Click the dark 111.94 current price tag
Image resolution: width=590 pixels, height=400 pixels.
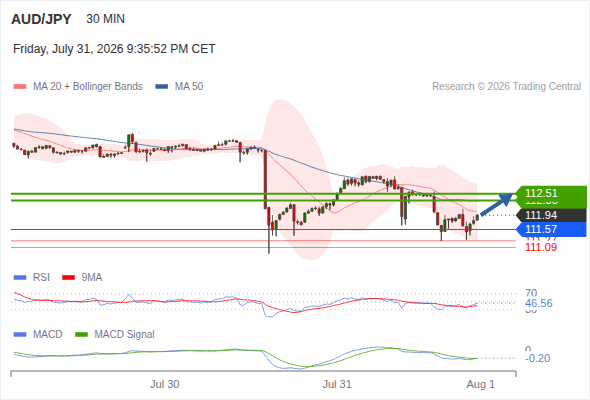552,215
